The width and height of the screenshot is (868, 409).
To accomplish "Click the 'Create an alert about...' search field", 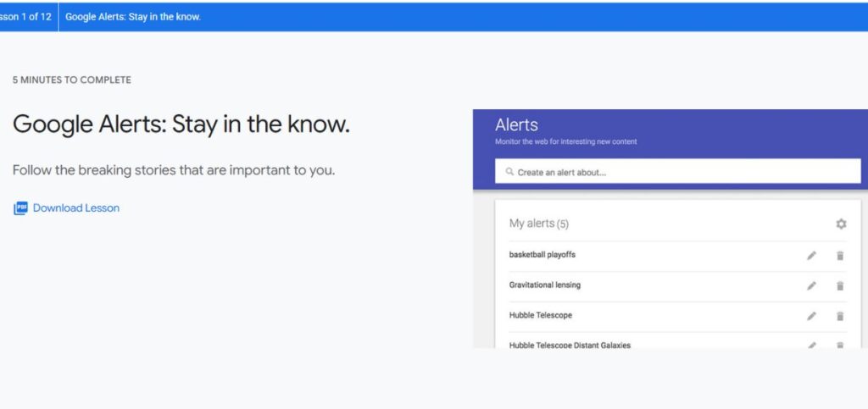I will click(x=677, y=172).
